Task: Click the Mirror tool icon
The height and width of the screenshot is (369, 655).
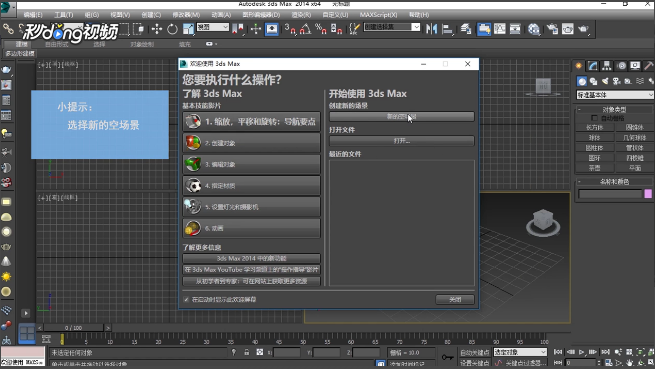Action: pos(432,29)
